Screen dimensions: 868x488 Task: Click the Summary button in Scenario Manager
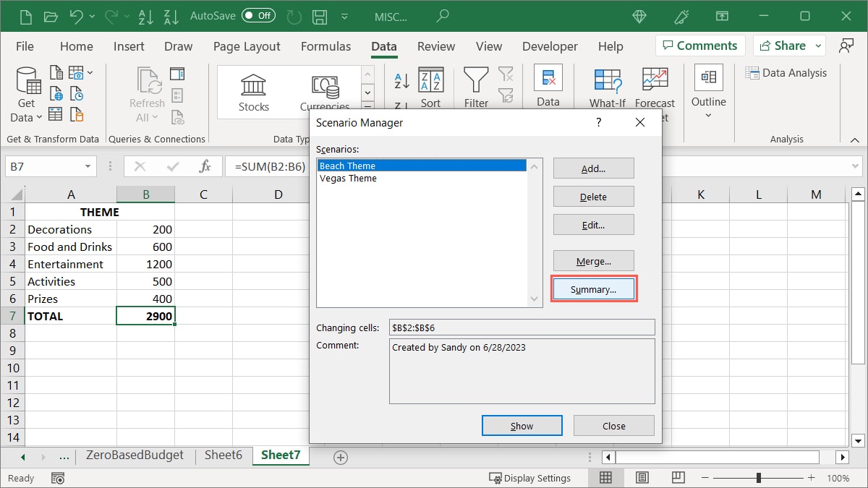593,288
